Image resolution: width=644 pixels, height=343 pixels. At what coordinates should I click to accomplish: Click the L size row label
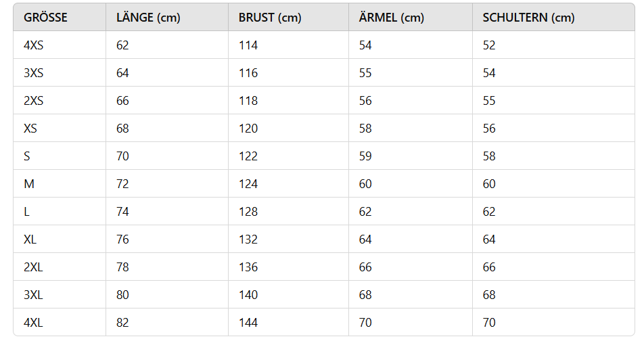coord(26,212)
